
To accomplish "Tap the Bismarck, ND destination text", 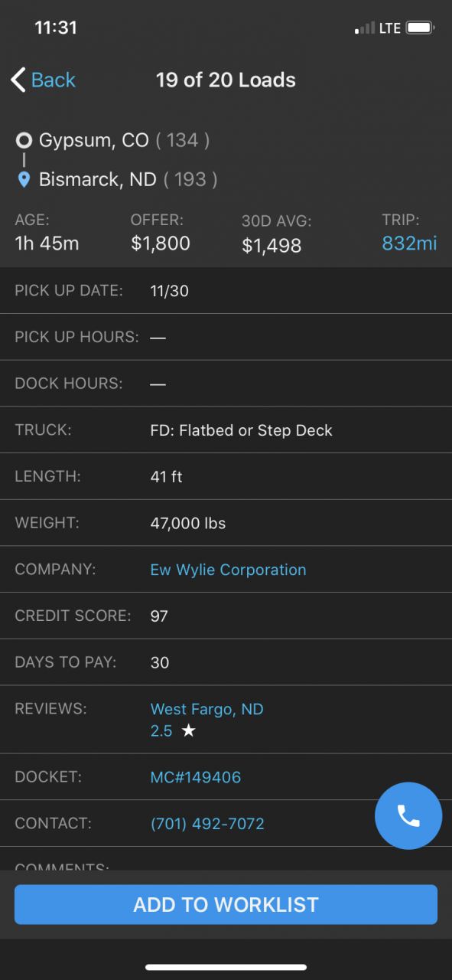I will pyautogui.click(x=98, y=179).
